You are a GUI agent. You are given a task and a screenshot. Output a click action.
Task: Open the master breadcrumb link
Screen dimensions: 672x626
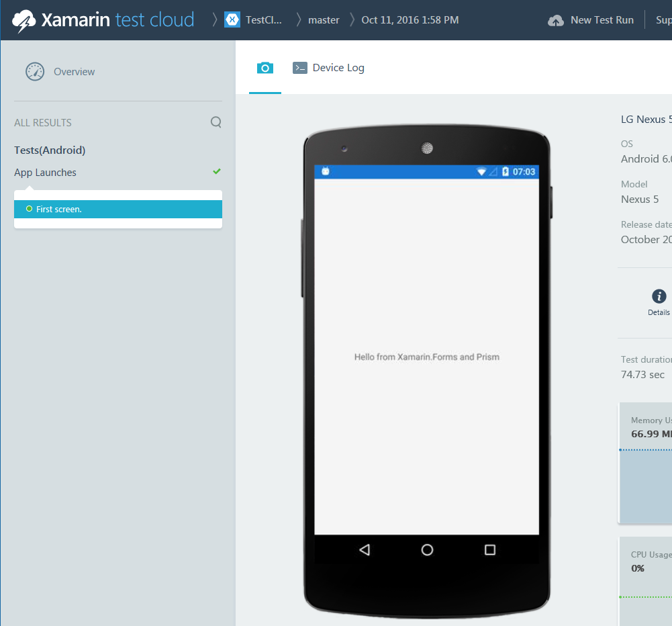tap(324, 20)
